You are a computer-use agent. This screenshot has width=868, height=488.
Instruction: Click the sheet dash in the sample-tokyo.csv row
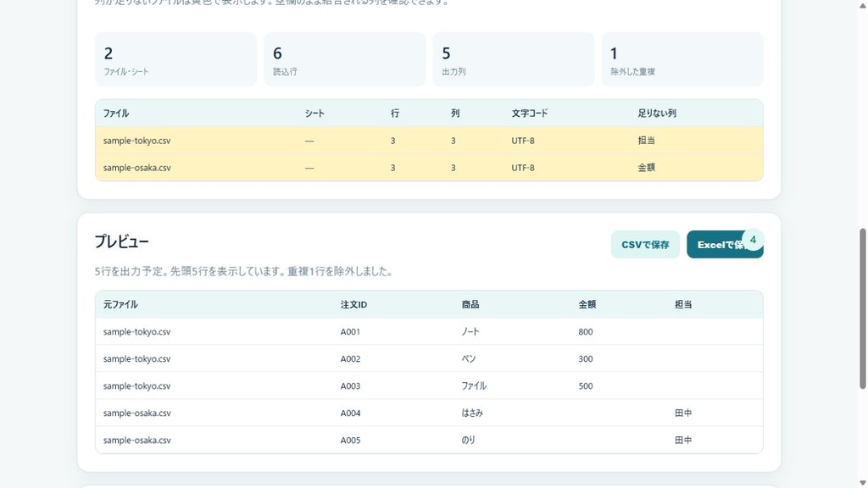tap(309, 141)
